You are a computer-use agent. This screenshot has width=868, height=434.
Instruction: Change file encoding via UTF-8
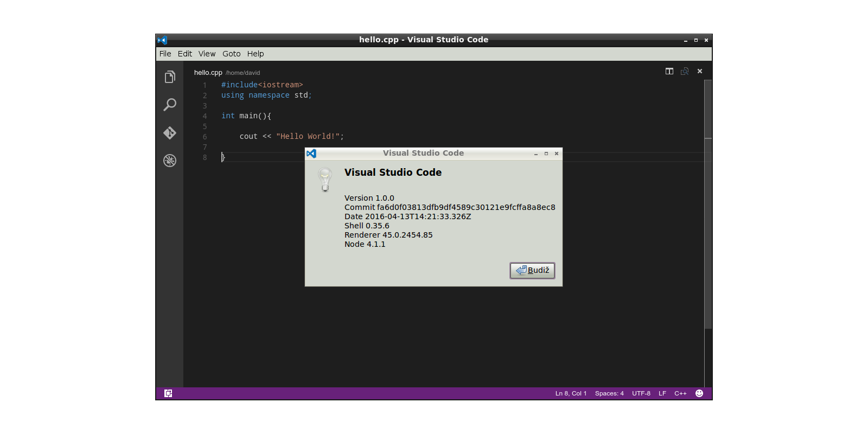tap(641, 393)
